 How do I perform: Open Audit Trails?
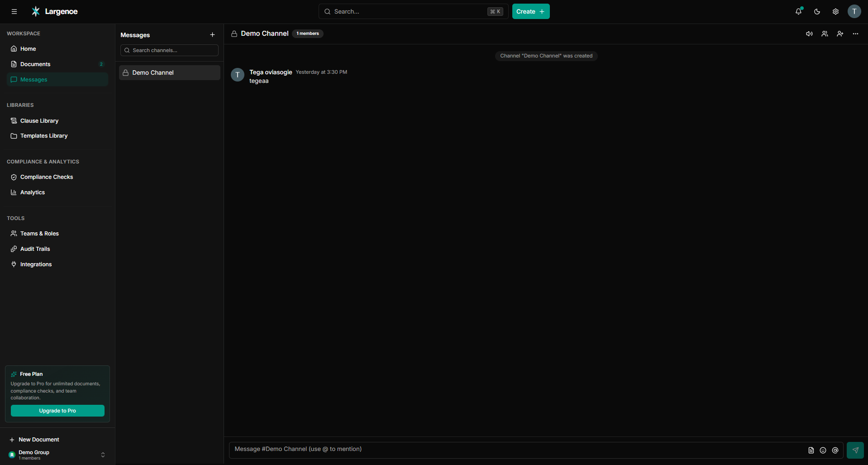pyautogui.click(x=57, y=249)
